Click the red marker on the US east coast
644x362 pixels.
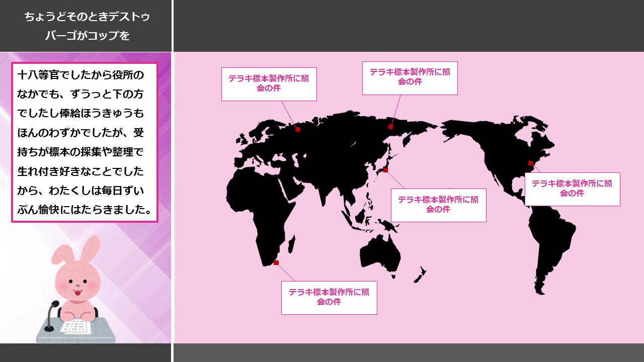point(530,163)
